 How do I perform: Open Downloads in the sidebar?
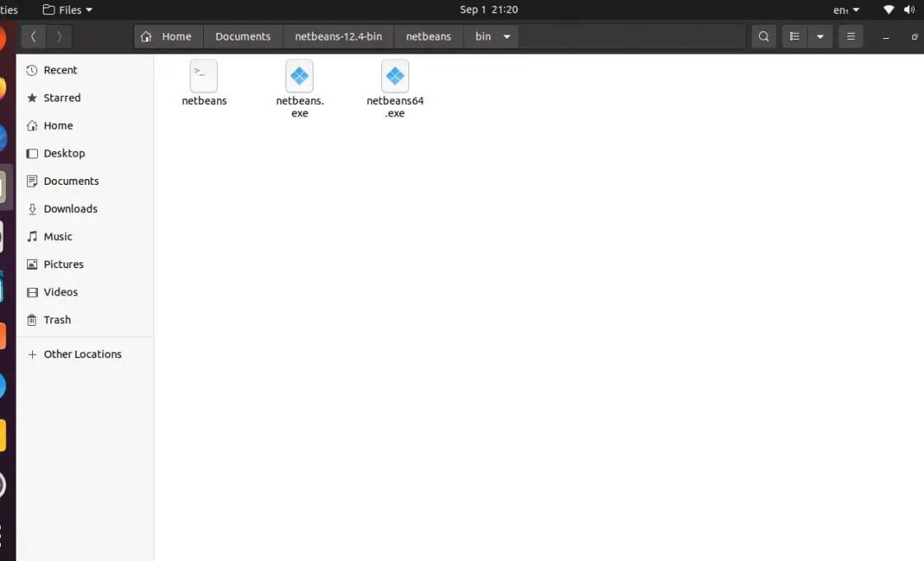tap(85, 209)
